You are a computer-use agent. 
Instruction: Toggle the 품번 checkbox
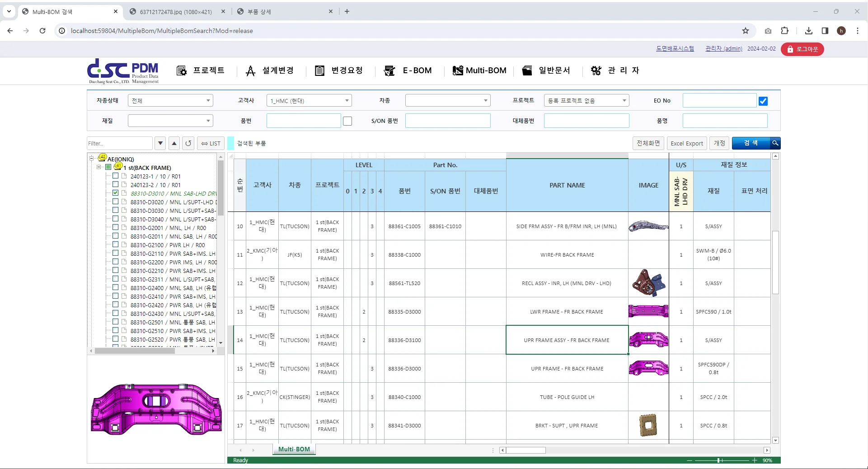tap(347, 121)
